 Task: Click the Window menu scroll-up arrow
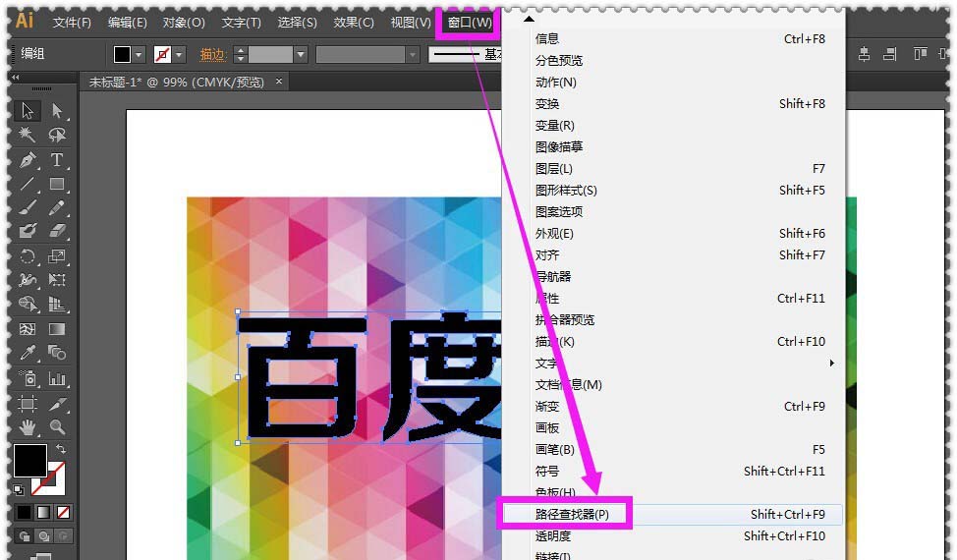pos(529,19)
